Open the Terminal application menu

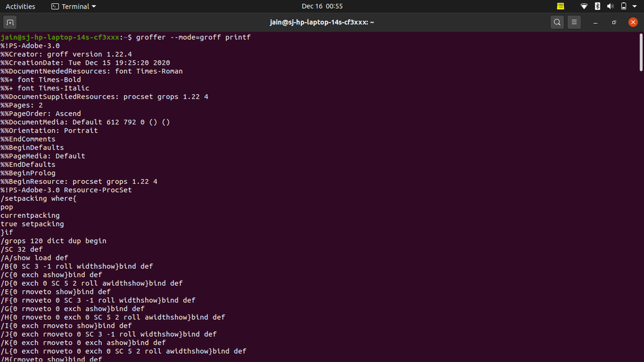[74, 6]
